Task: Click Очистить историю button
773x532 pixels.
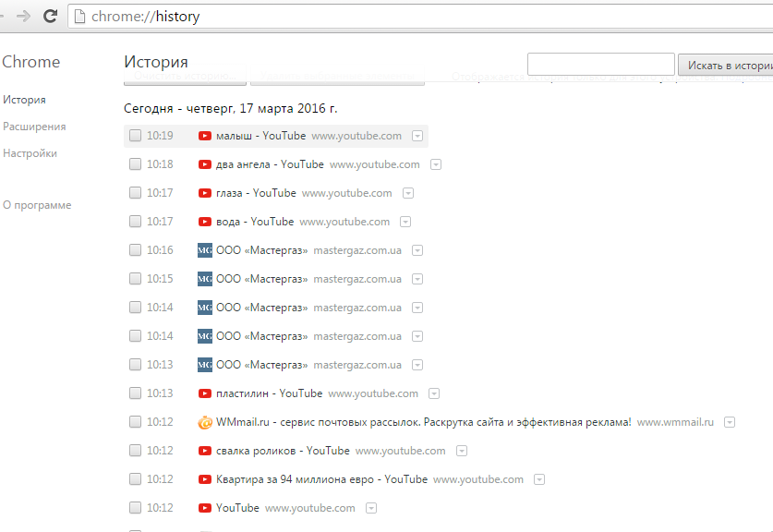Action: pos(185,76)
